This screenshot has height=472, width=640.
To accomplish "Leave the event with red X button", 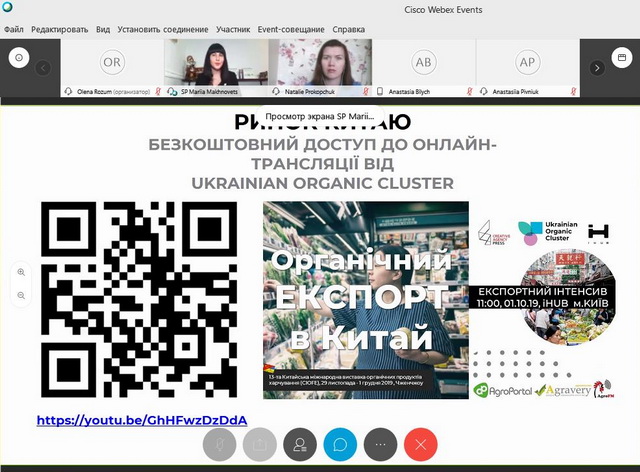I will point(421,444).
